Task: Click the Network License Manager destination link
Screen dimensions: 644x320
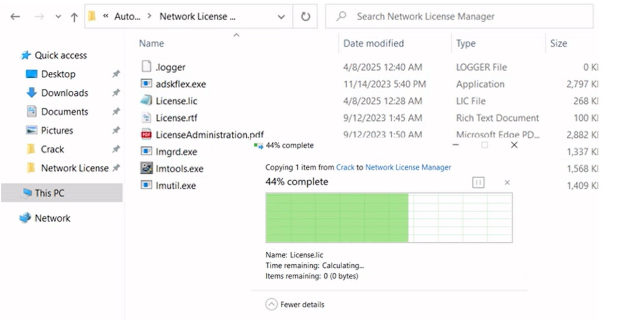Action: [408, 168]
